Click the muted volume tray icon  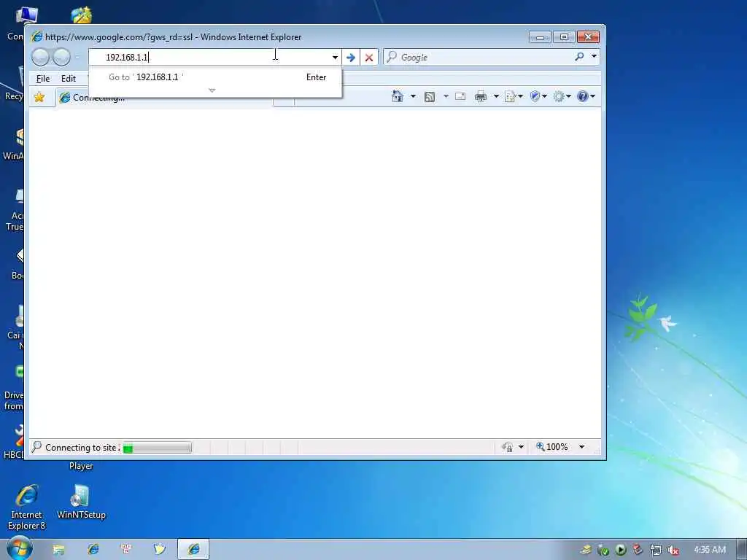pos(673,550)
